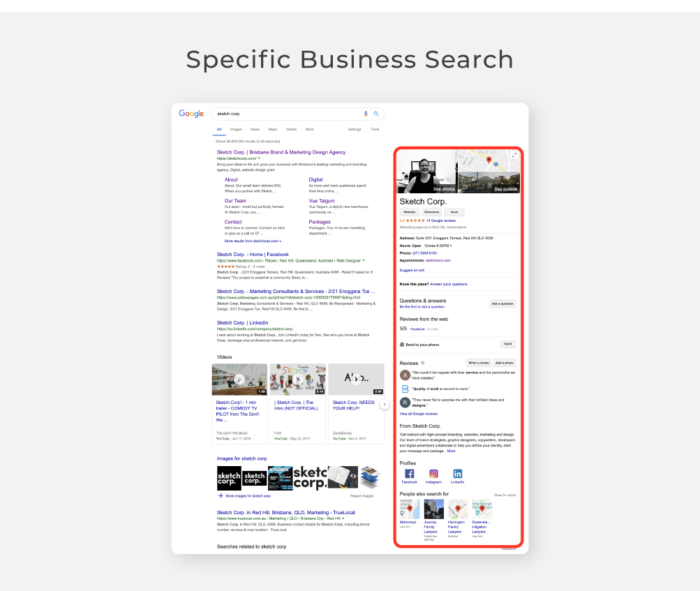Click the reviewer avatar with letter R

[x=405, y=403]
